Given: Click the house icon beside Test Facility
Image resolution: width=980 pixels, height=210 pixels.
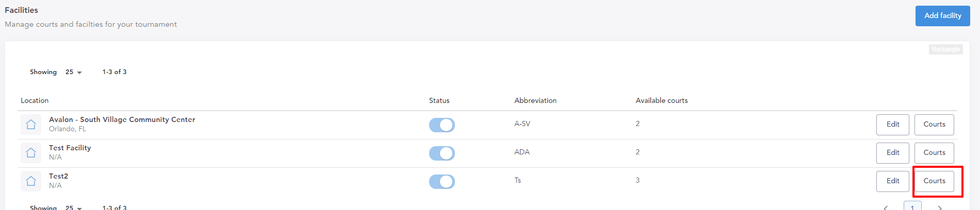Looking at the screenshot, I should 31,153.
